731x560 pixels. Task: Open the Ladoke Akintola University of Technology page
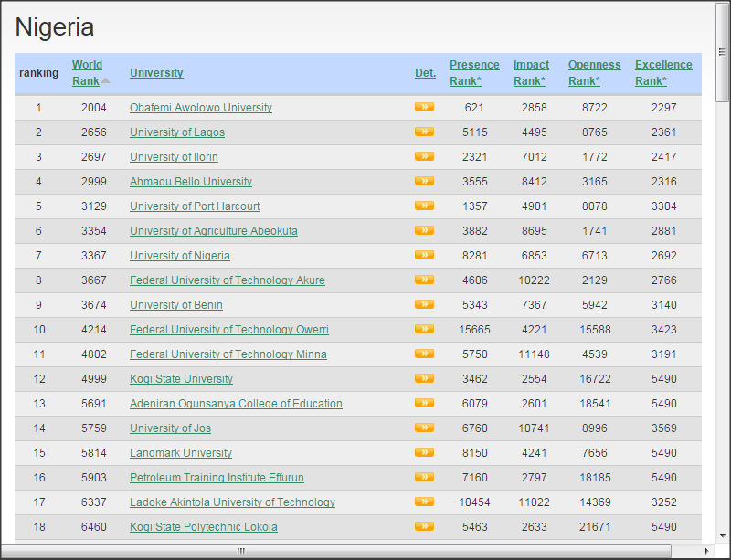(x=231, y=502)
